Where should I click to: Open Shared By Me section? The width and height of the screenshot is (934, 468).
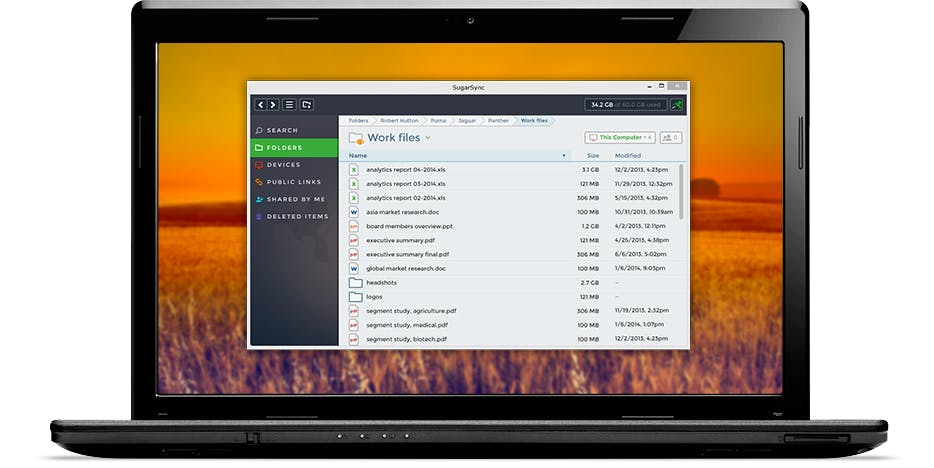coord(294,199)
